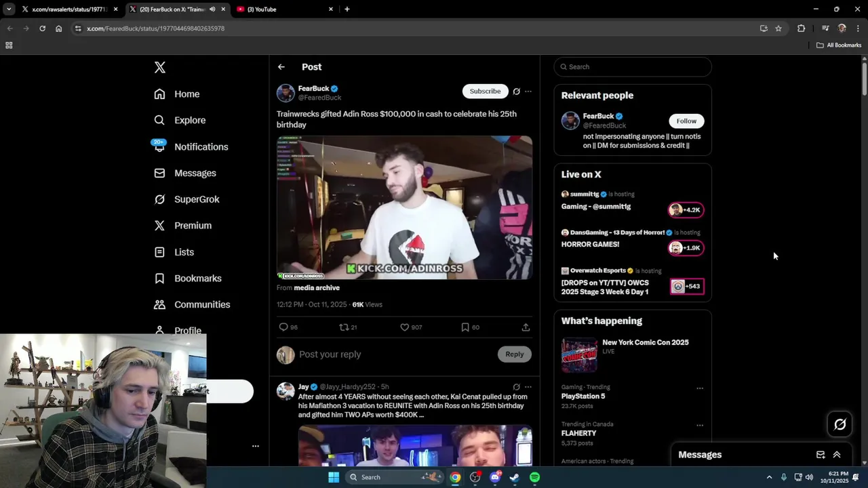This screenshot has height=488, width=868.
Task: Click the Reply button
Action: pyautogui.click(x=515, y=354)
